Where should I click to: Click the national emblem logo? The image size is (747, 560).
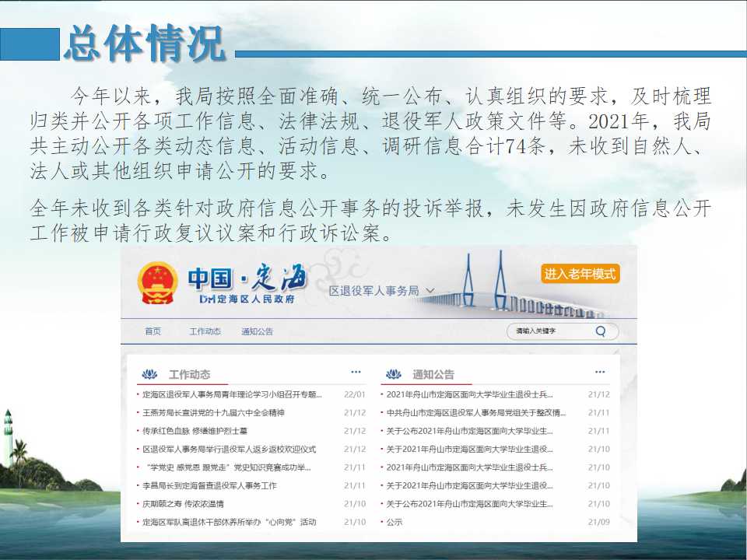pyautogui.click(x=157, y=283)
